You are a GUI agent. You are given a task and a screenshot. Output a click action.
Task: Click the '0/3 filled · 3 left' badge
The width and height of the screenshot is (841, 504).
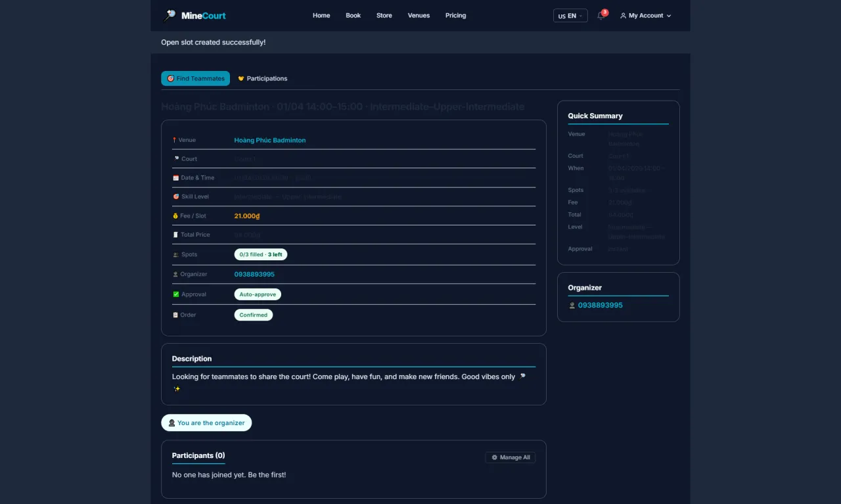pos(261,254)
